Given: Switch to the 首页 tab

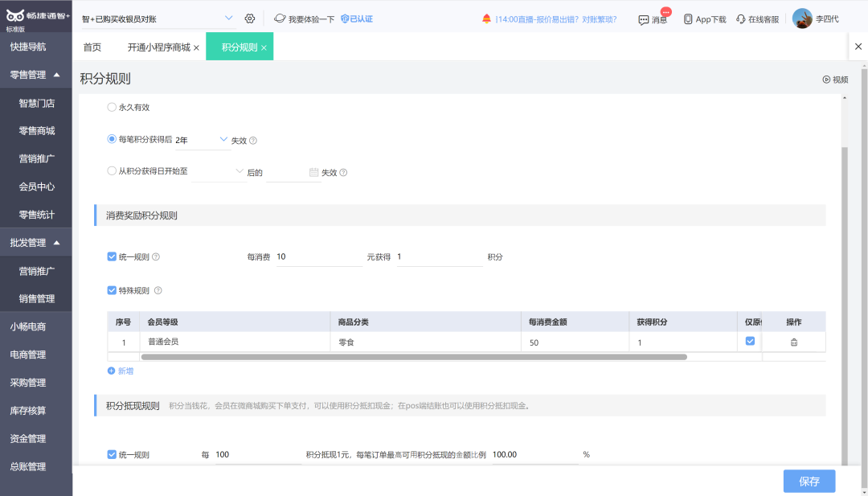Looking at the screenshot, I should tap(92, 47).
